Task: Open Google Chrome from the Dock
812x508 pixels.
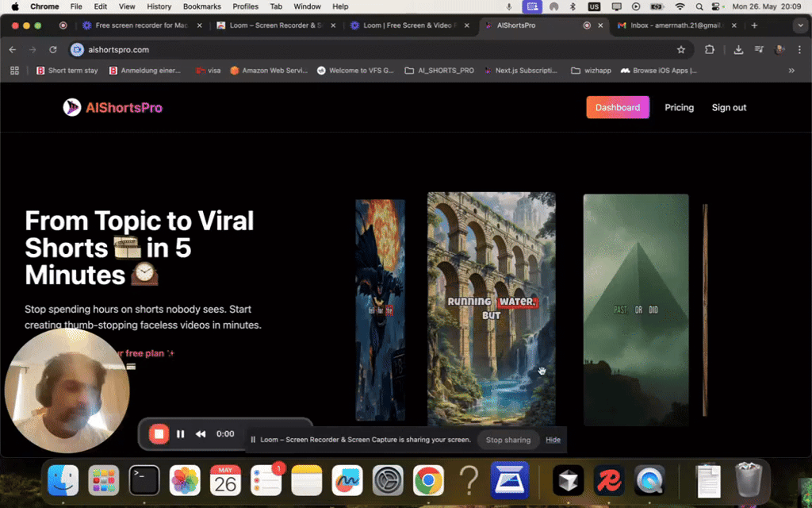Action: 428,480
